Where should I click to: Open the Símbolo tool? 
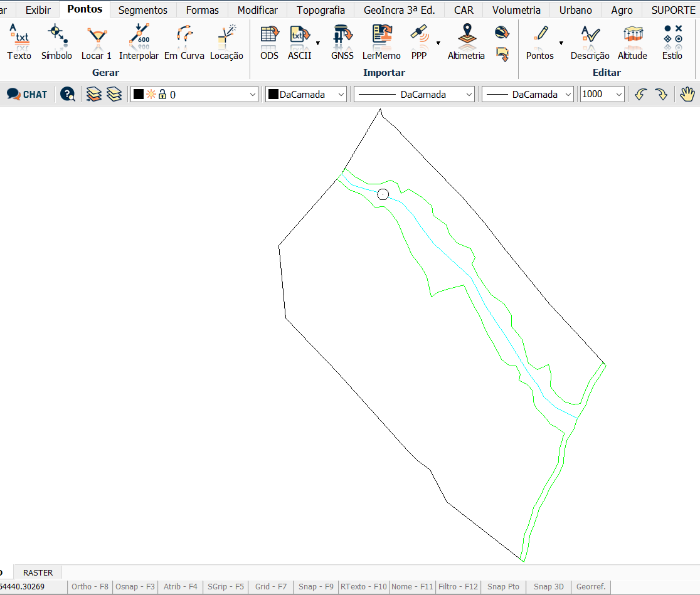tap(56, 41)
